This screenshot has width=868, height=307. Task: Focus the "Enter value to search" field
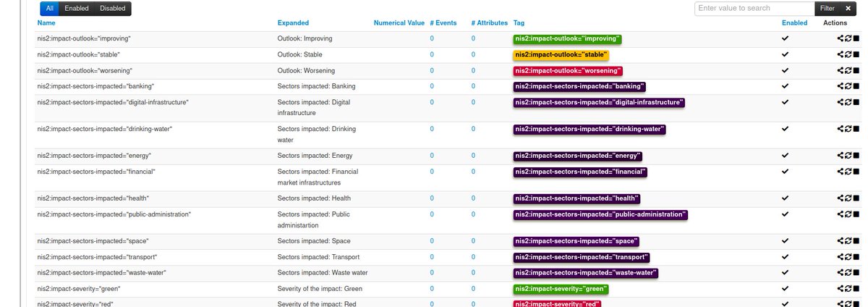pos(754,8)
